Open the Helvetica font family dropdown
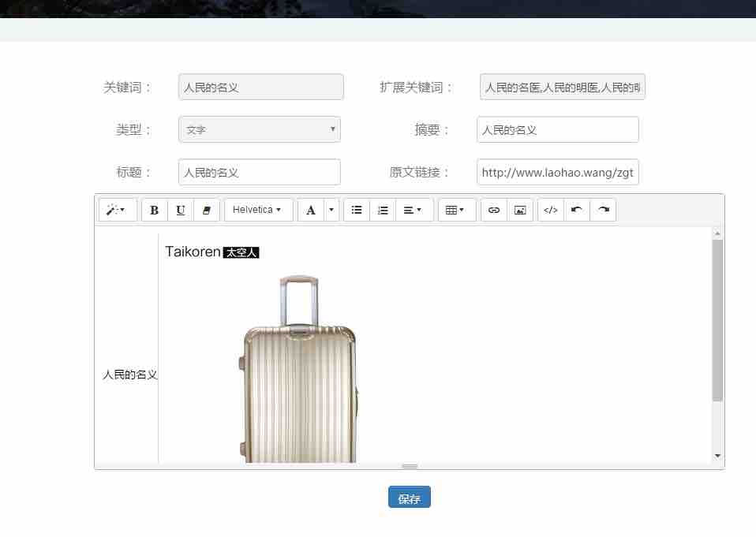The width and height of the screenshot is (756, 537). [258, 210]
